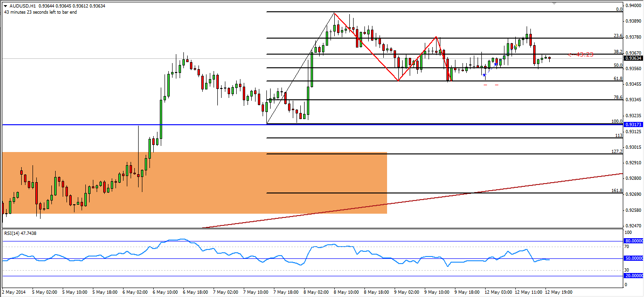Click the 0.92470 price axis label
This screenshot has width=644, height=297.
(x=632, y=225)
